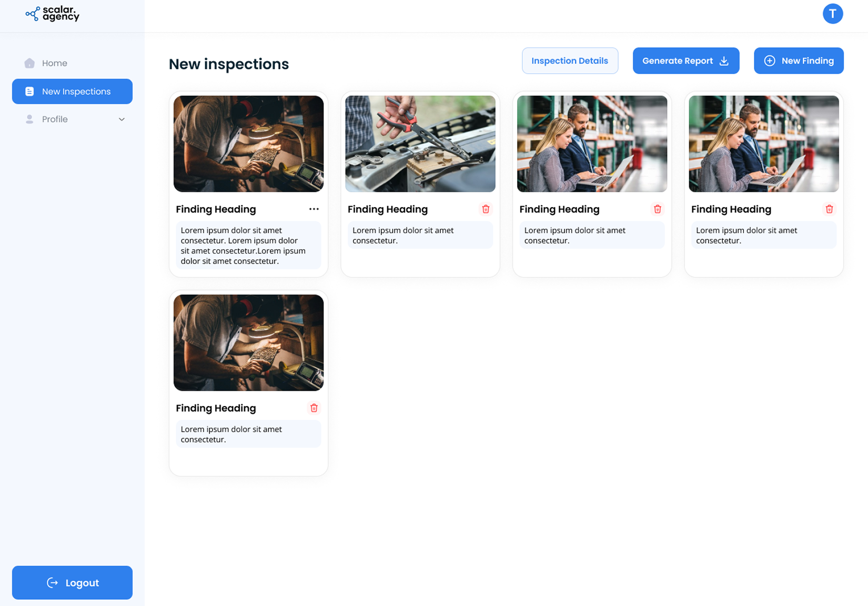Click the trash icon on the last warehouse finding
The height and width of the screenshot is (606, 868).
coord(830,209)
